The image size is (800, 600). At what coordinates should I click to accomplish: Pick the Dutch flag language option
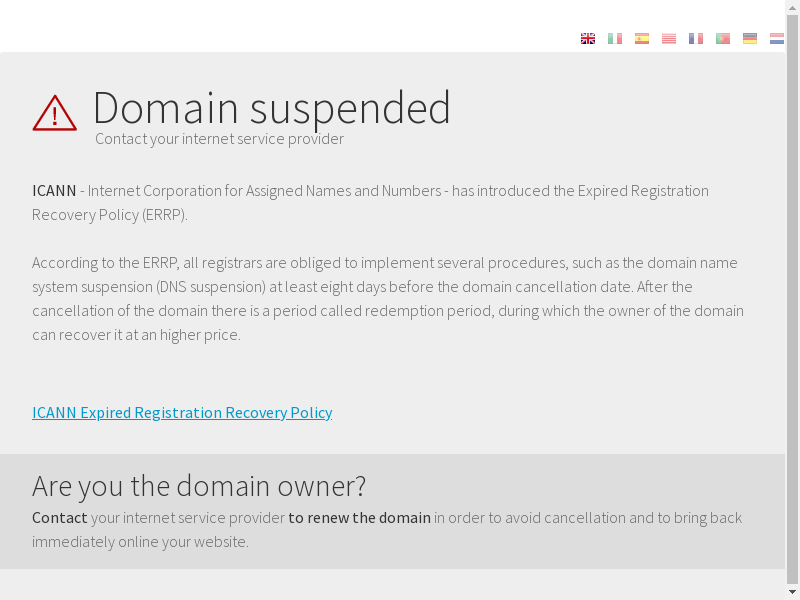click(x=777, y=39)
